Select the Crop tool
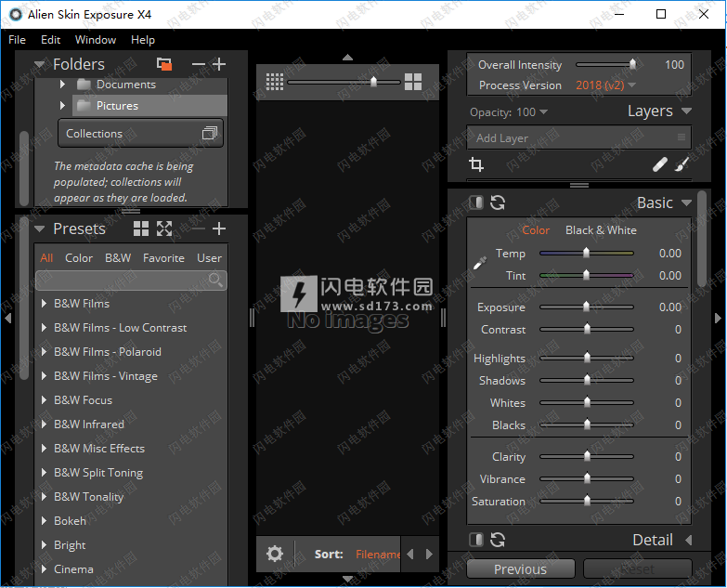727x588 pixels. tap(476, 164)
